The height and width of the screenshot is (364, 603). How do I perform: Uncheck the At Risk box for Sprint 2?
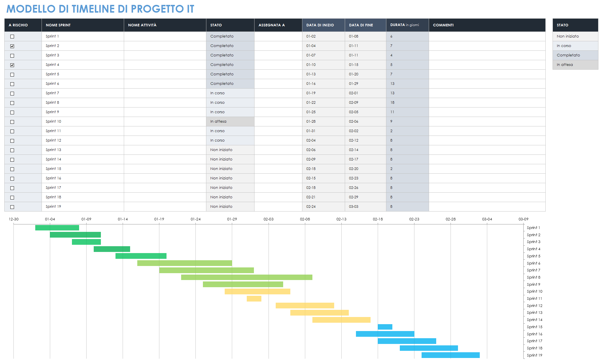[x=12, y=46]
